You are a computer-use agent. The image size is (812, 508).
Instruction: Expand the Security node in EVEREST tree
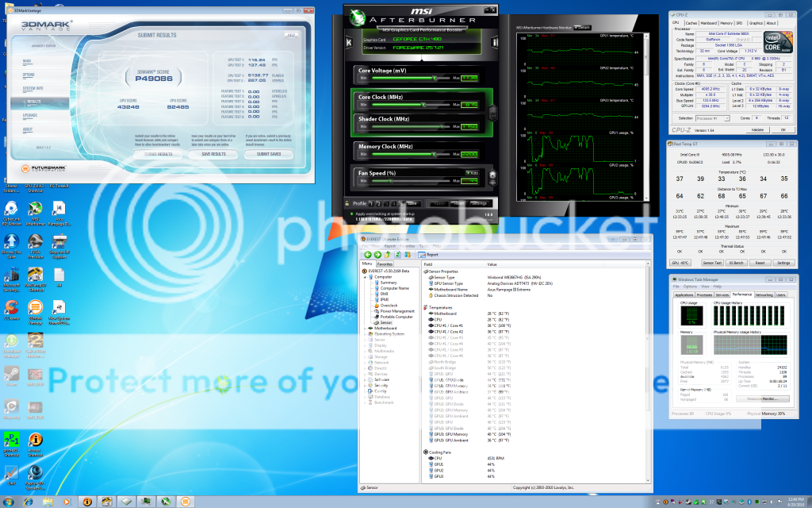coord(365,386)
